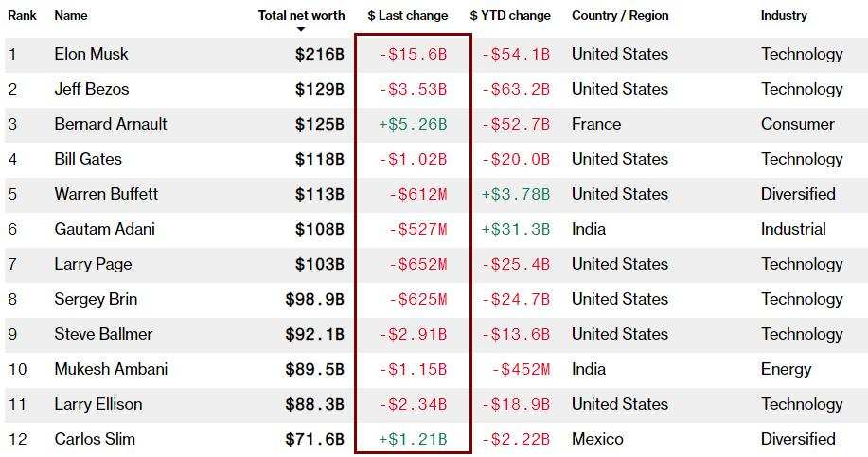
Task: Click on Warren Buffett's name
Action: (106, 194)
